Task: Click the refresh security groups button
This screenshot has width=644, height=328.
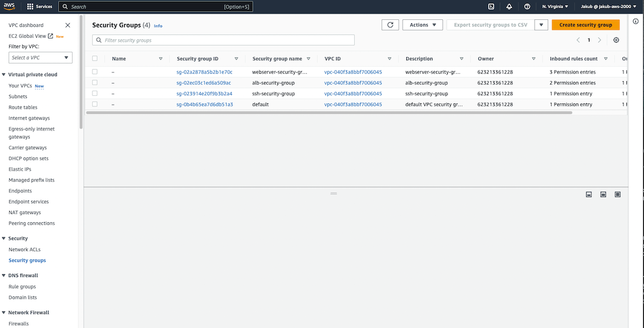Action: pyautogui.click(x=390, y=25)
